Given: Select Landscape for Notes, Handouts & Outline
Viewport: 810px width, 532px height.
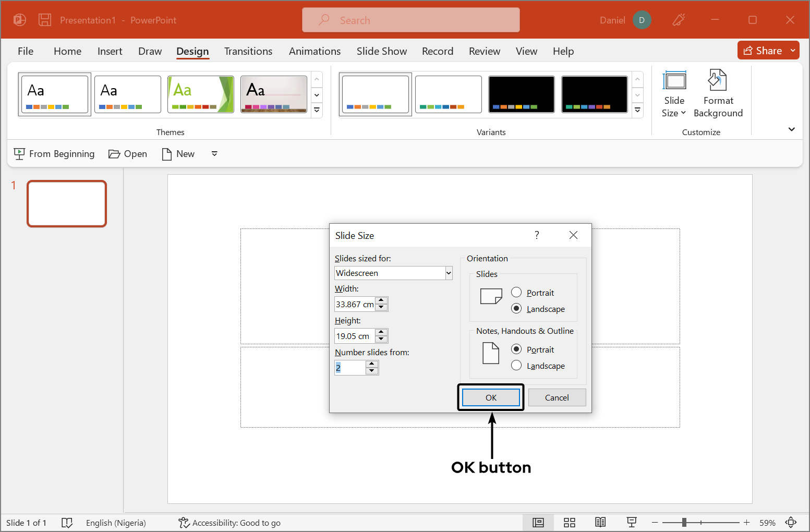Looking at the screenshot, I should coord(516,366).
